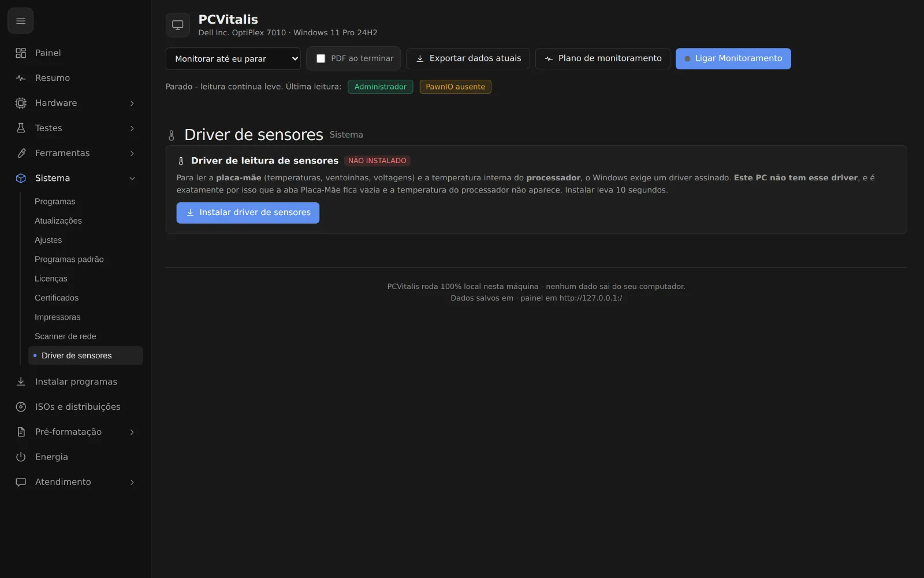Click the http://127.0.0.1:/ footer address
Screen dimensions: 924x578
pos(591,298)
